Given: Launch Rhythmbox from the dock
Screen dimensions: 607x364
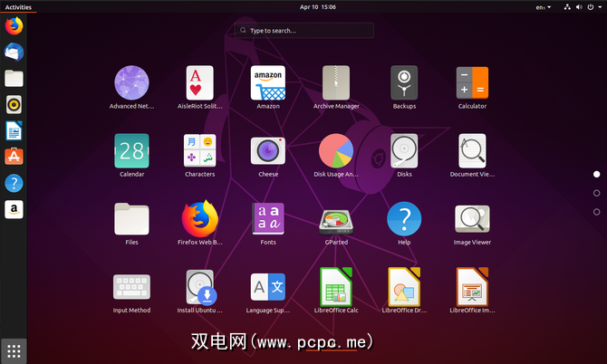Looking at the screenshot, I should pos(14,105).
